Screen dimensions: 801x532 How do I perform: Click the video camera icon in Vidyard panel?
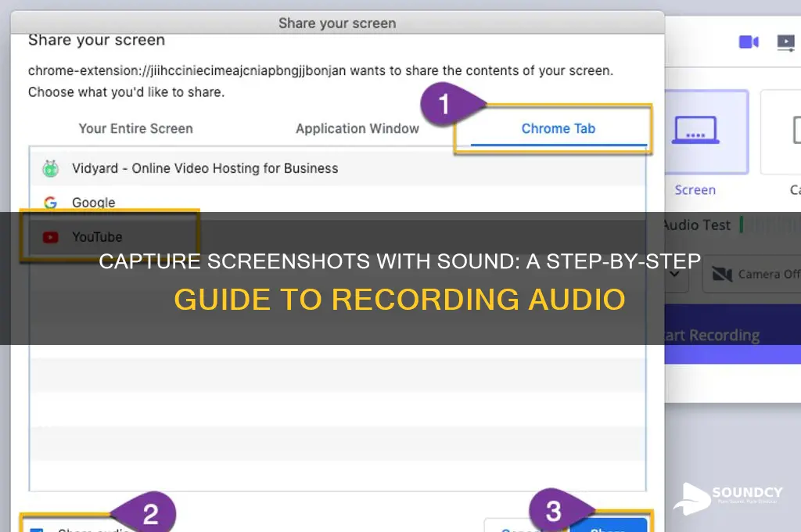point(749,42)
